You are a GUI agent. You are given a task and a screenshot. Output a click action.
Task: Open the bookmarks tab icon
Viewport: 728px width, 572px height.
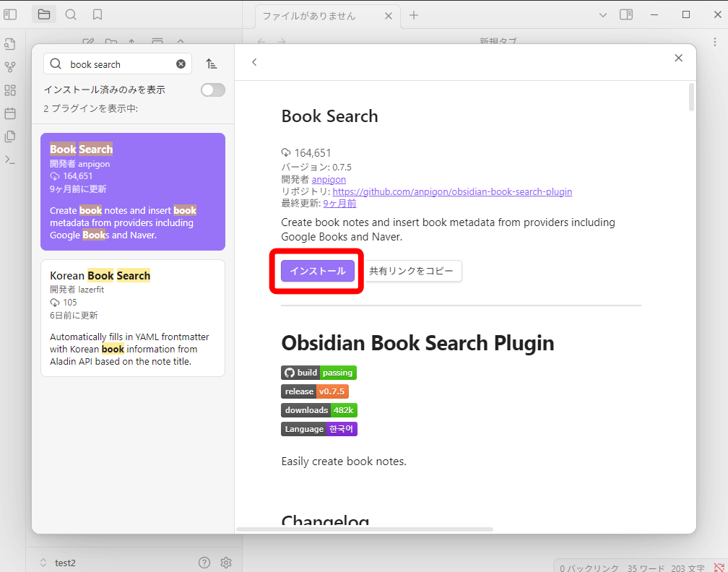pyautogui.click(x=97, y=15)
